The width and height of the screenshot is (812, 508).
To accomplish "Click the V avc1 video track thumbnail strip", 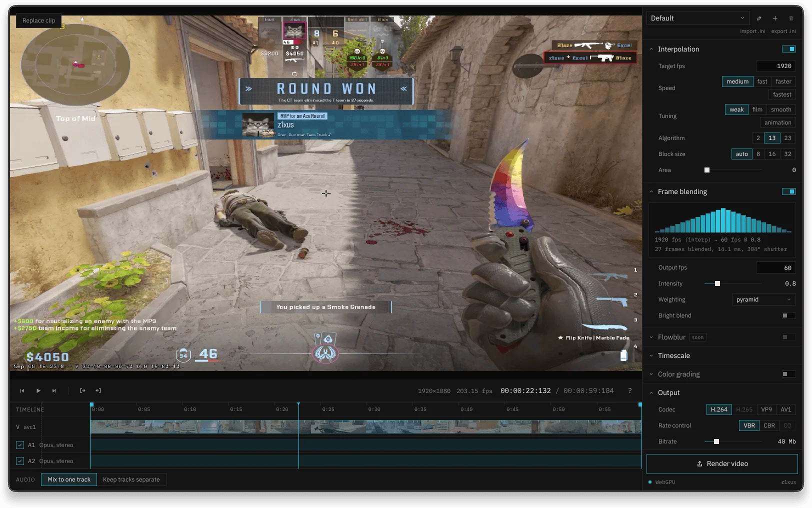I will [x=365, y=427].
